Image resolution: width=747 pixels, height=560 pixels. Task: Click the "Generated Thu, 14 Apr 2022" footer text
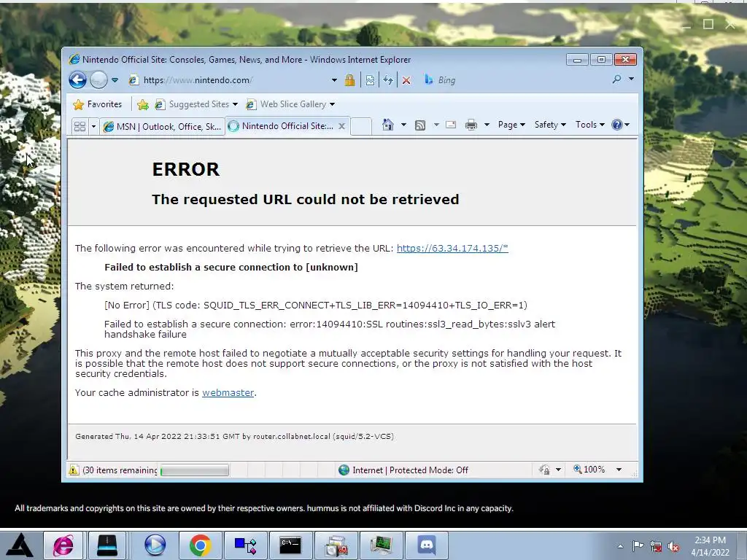tap(234, 436)
